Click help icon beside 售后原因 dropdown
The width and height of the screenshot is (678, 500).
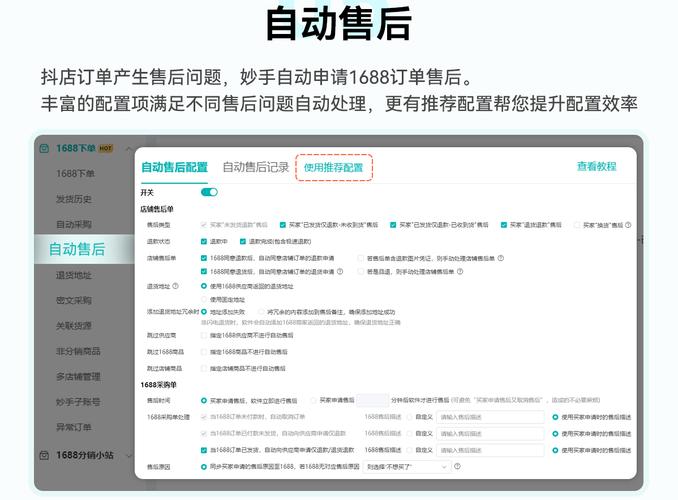pos(457,466)
